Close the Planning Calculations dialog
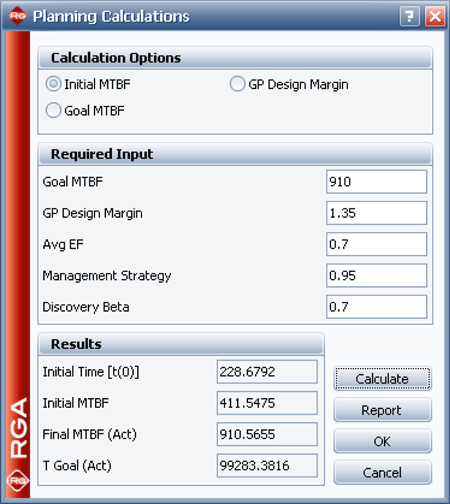The height and width of the screenshot is (504, 450). tap(435, 16)
